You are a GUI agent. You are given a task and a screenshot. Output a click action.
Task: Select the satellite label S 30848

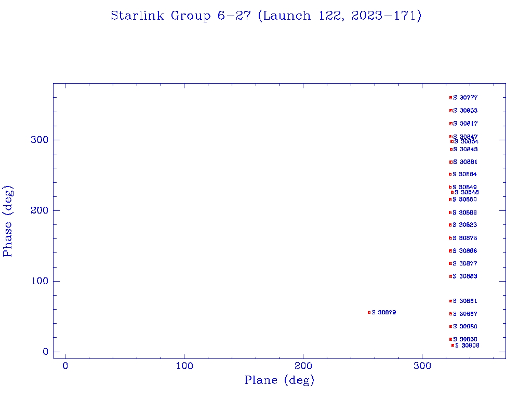point(467,192)
